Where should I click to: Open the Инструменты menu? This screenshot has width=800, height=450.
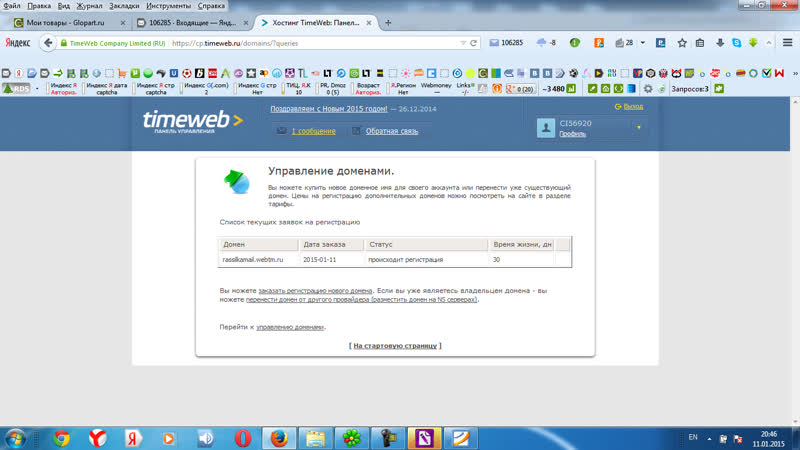[168, 6]
